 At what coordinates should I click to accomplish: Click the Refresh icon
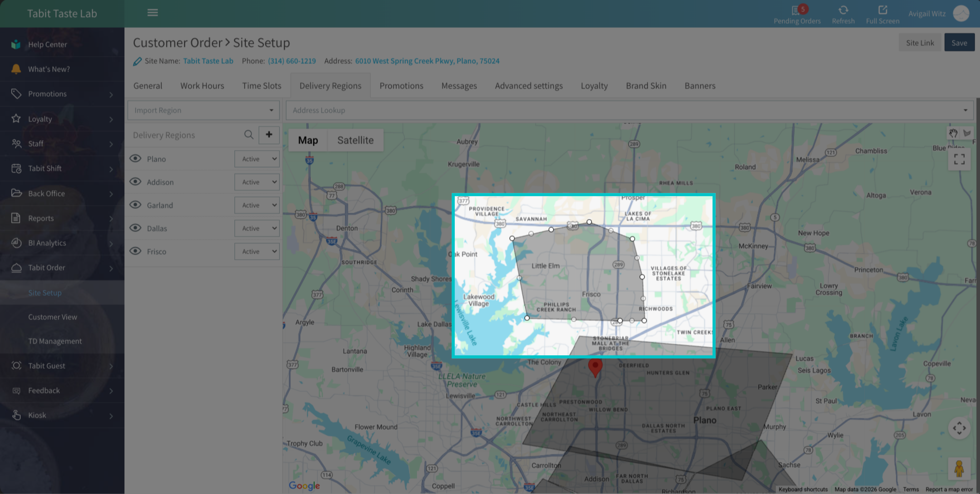843,10
